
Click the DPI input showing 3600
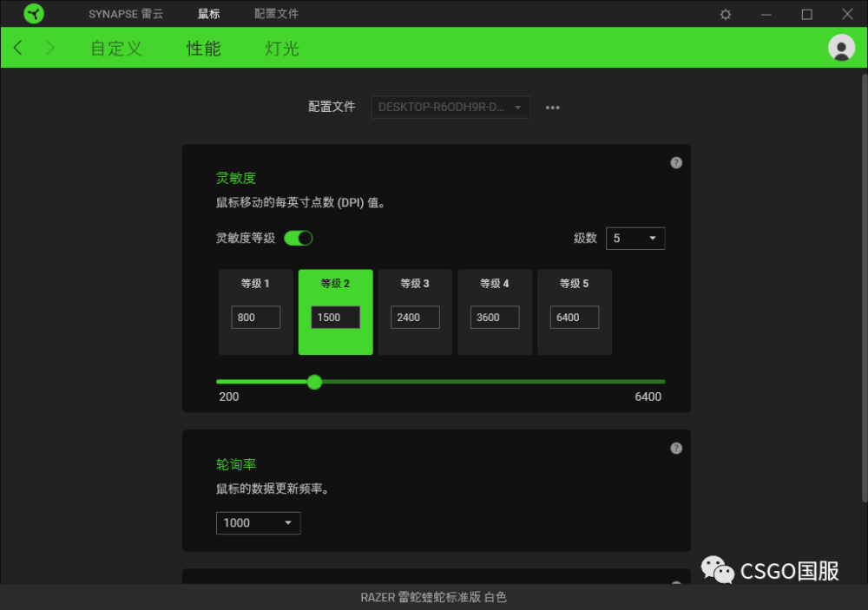coord(495,318)
